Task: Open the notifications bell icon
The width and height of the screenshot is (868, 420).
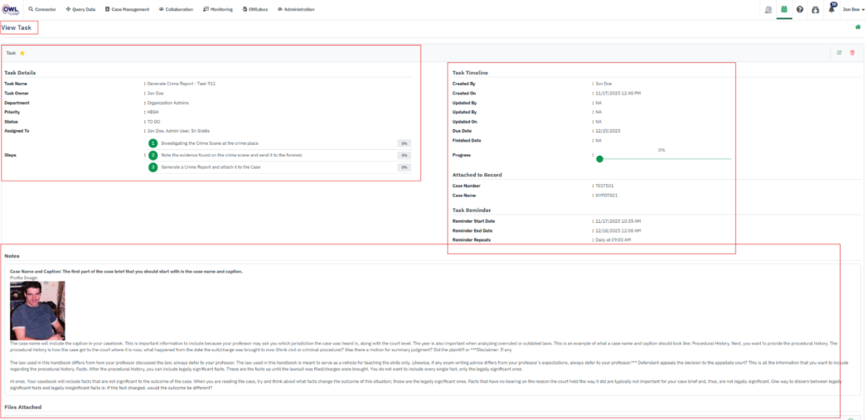Action: click(x=832, y=9)
